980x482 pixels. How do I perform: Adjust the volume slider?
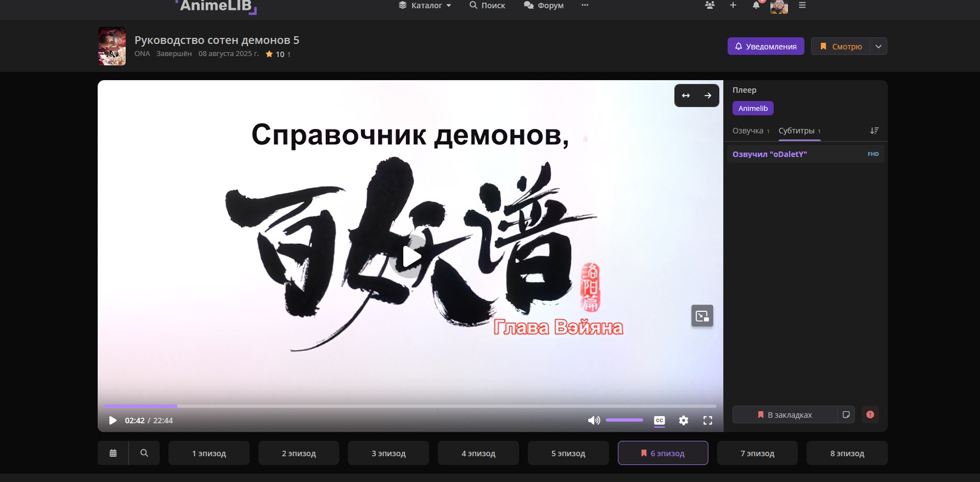coord(624,420)
